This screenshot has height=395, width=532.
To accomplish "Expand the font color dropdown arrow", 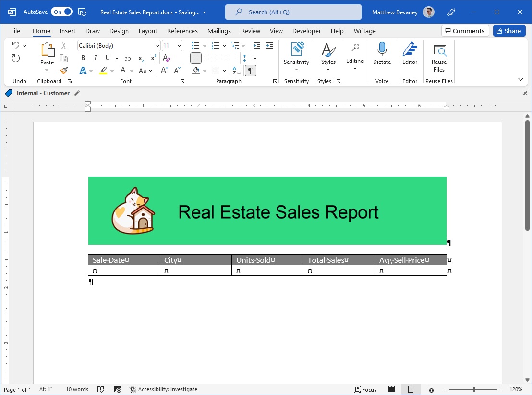I will point(91,70).
